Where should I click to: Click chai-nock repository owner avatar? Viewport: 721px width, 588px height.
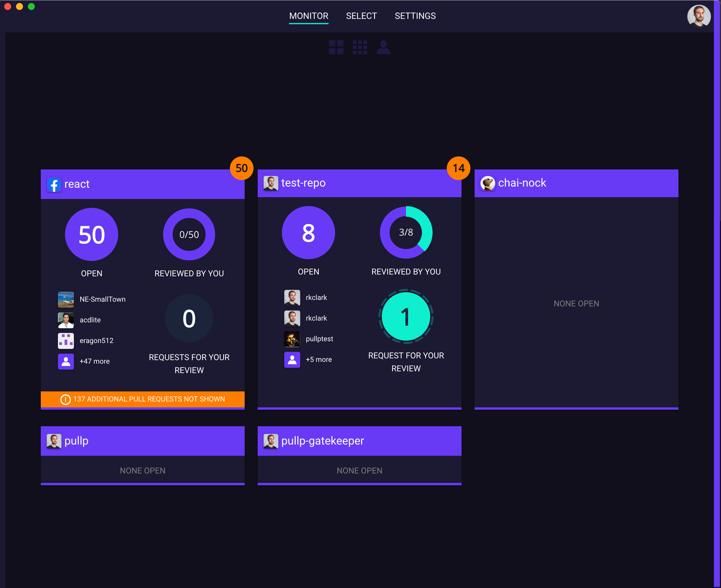(x=488, y=183)
